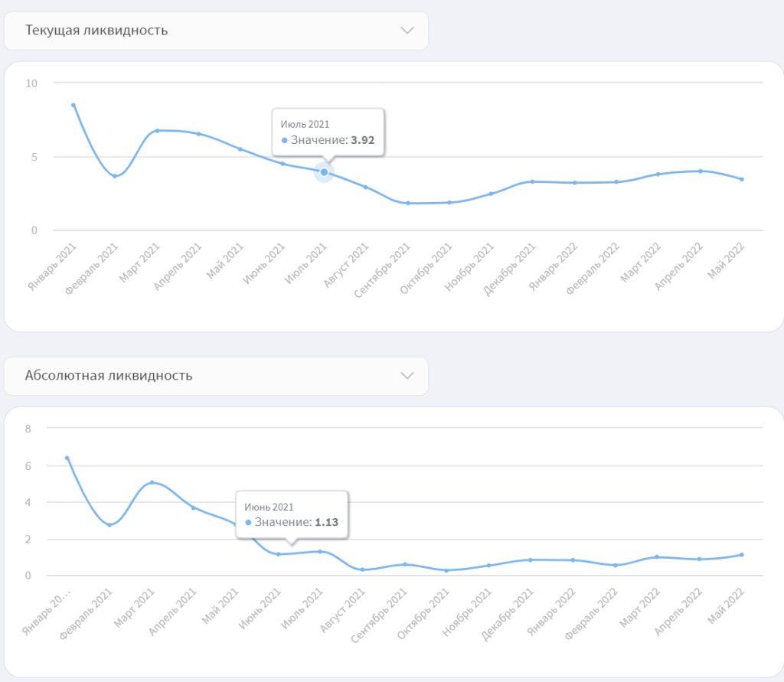The width and height of the screenshot is (784, 682).
Task: Click Май 2022 endpoint on absolute liquidity chart
Action: coord(742,555)
